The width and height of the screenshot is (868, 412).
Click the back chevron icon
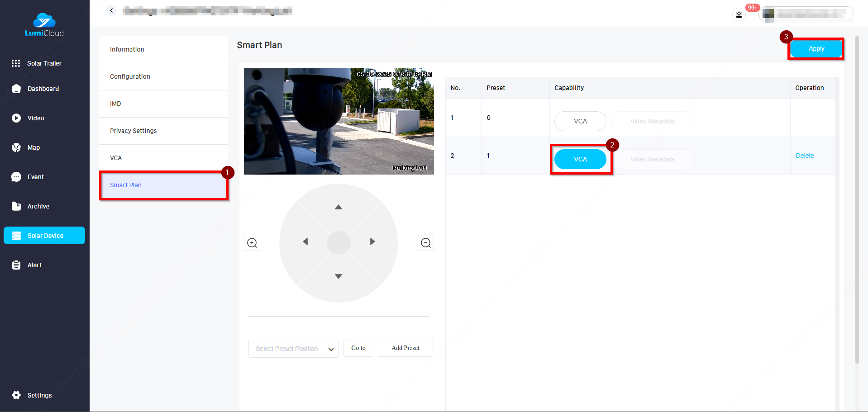111,10
